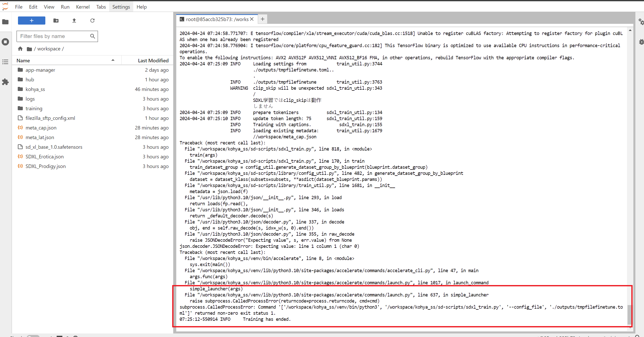The width and height of the screenshot is (644, 337).
Task: Click the New Folder icon
Action: pyautogui.click(x=56, y=21)
